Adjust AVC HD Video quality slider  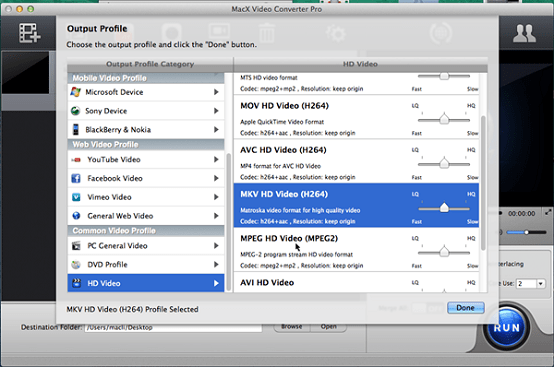pos(444,163)
